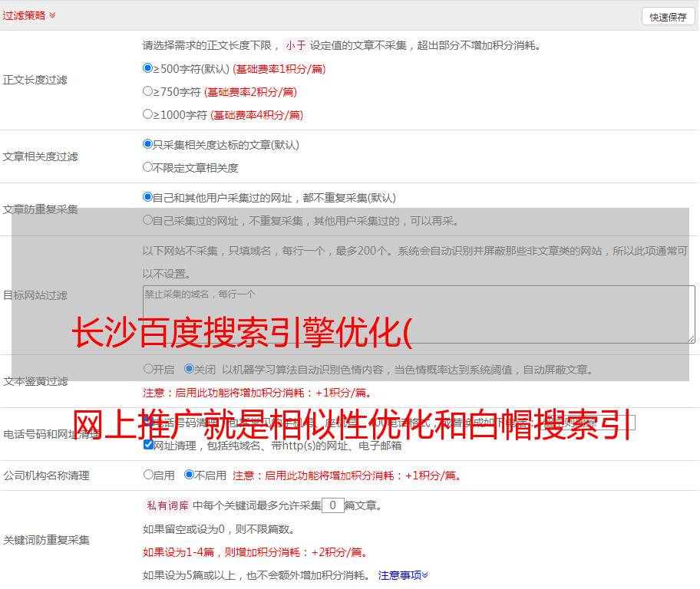Choose 不限定文章相关度 radio button
Image resolution: width=700 pixels, height=589 pixels.
[148, 167]
